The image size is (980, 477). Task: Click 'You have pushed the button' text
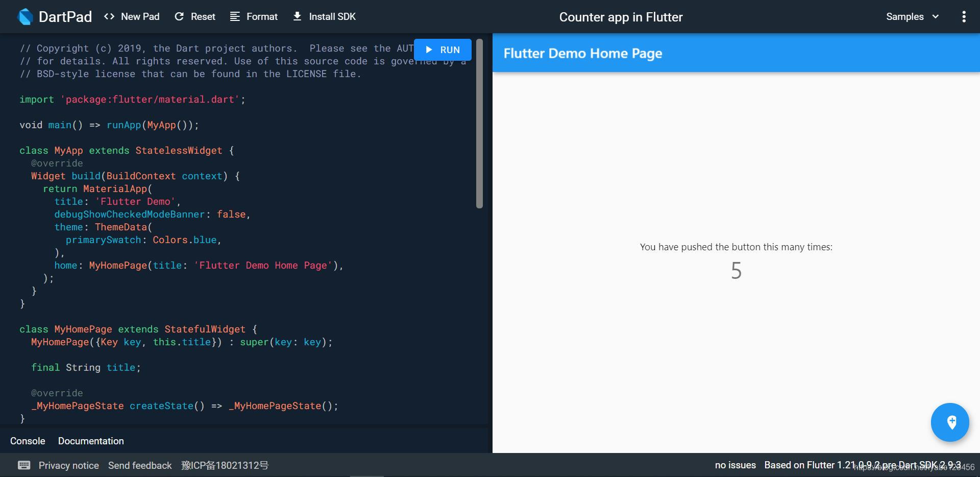[736, 247]
